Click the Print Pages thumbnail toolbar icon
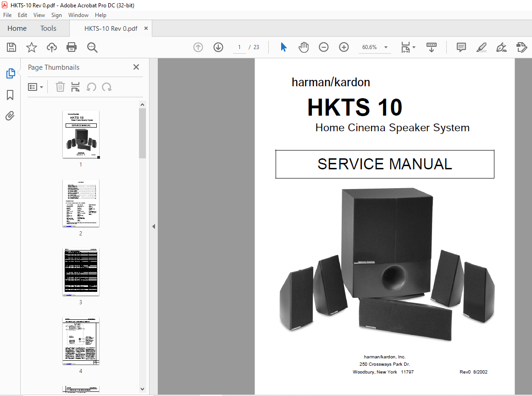532x396 pixels. coord(75,87)
